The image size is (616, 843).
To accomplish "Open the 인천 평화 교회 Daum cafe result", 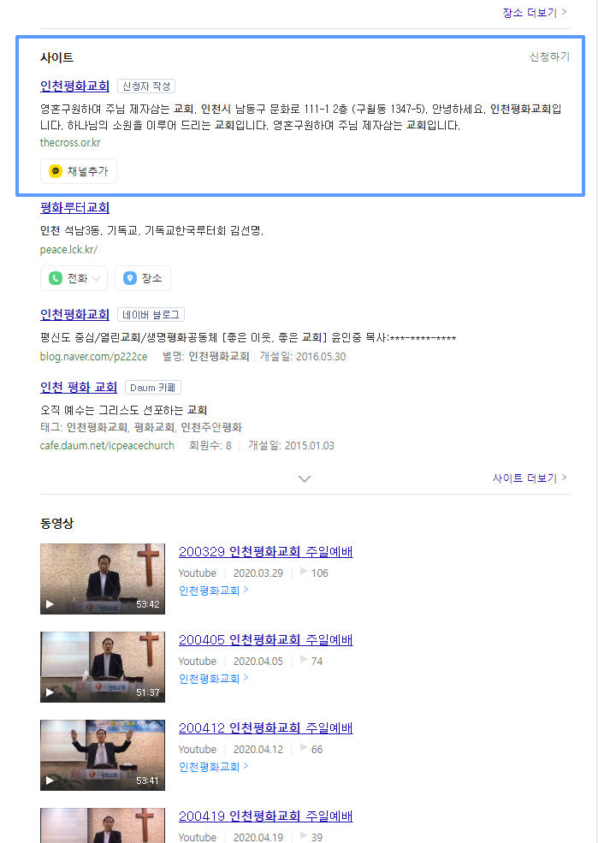I will [x=79, y=387].
